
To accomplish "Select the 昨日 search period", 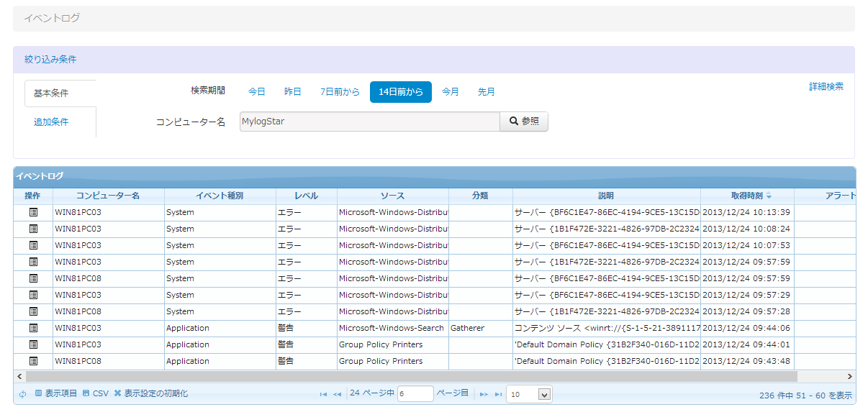I will coord(293,92).
